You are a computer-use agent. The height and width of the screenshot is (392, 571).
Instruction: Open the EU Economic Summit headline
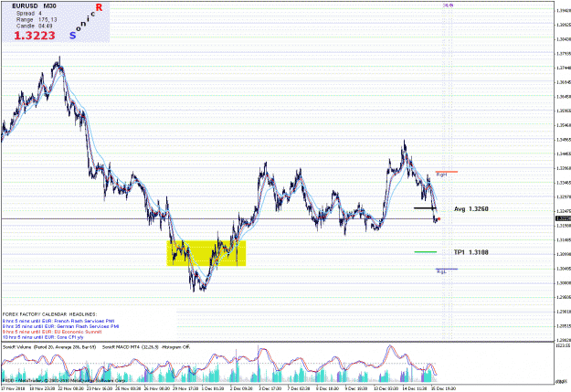52,332
